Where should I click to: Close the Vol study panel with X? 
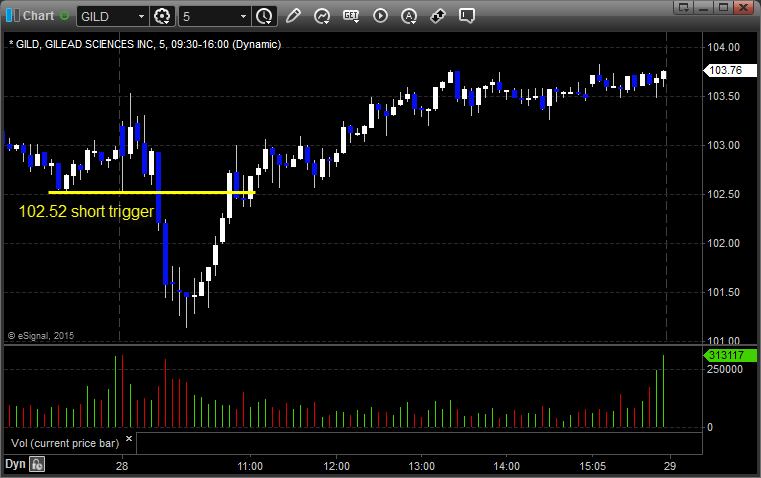(129, 439)
